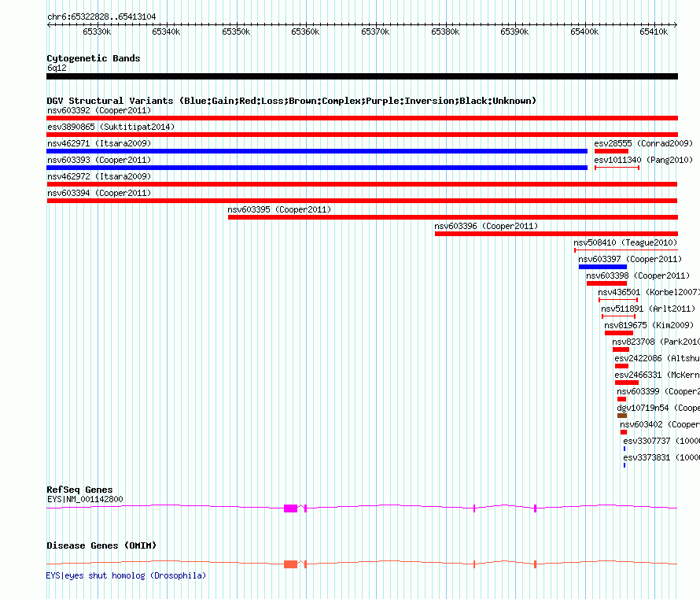The image size is (700, 599).
Task: Click the red bar under nsv603398
Action: click(x=606, y=283)
